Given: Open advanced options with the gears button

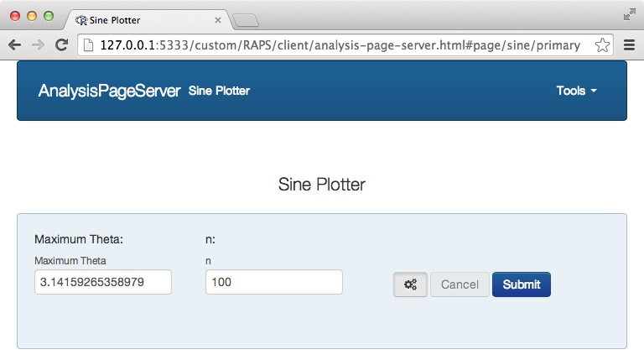Looking at the screenshot, I should (410, 284).
